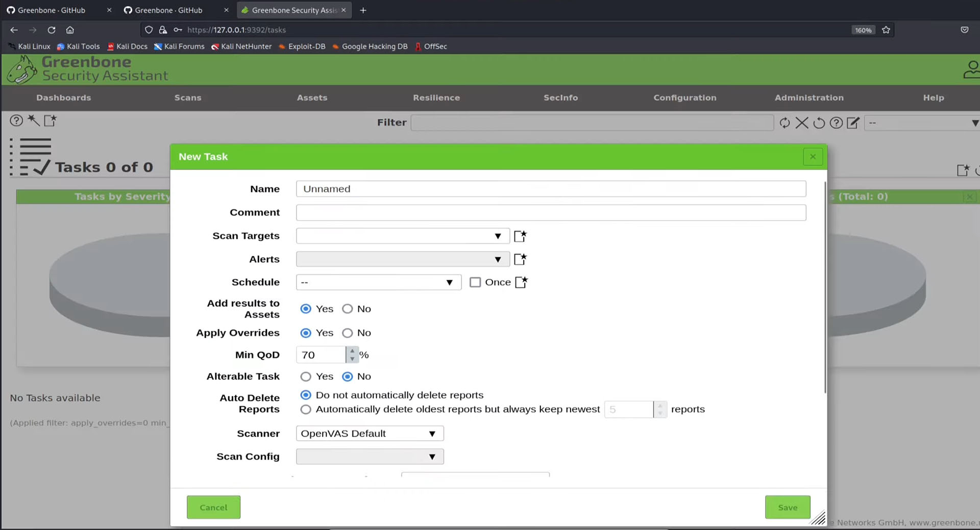Open the Scan Targets dropdown

403,236
